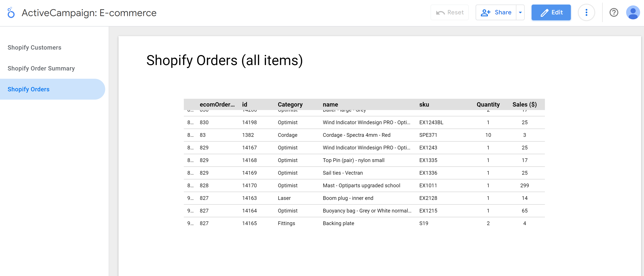Sort by the name column header

coord(330,104)
